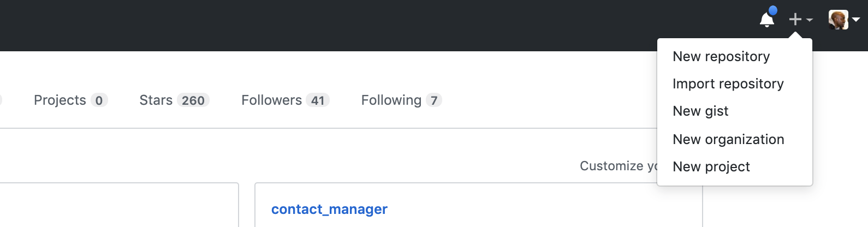Expand the caret next to the avatar
Screen dimensions: 868x227
click(x=856, y=20)
